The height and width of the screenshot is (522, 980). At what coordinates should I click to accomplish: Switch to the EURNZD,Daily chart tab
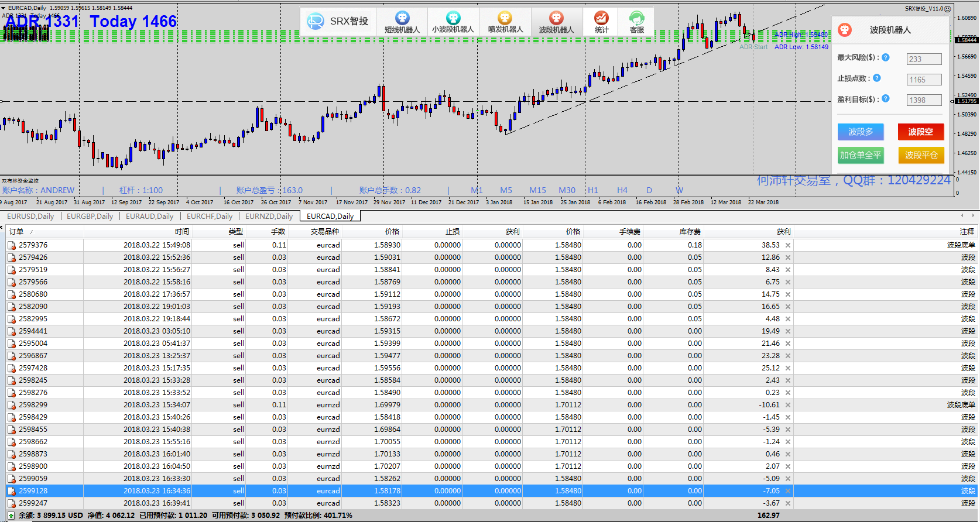pos(269,216)
